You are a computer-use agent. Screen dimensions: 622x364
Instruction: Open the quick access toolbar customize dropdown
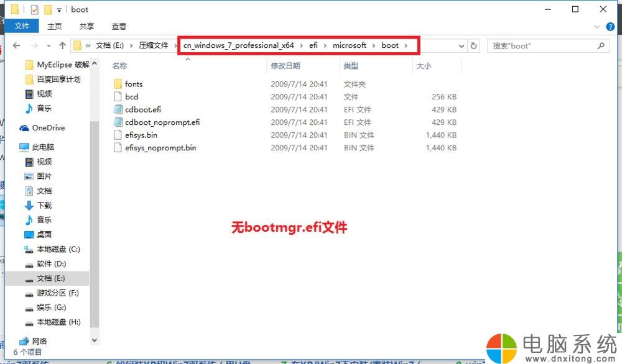pyautogui.click(x=59, y=10)
